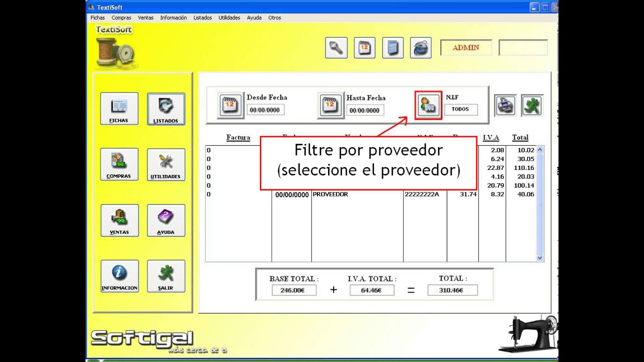
Task: Click the scroll up arrow of list
Action: click(x=540, y=150)
